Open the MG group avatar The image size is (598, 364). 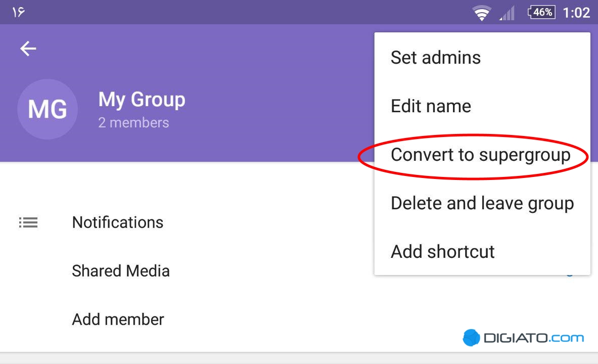coord(48,109)
